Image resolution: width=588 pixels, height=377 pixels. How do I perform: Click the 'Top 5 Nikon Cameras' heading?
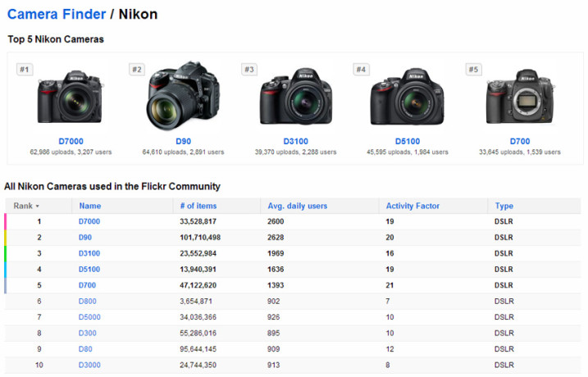click(x=56, y=39)
